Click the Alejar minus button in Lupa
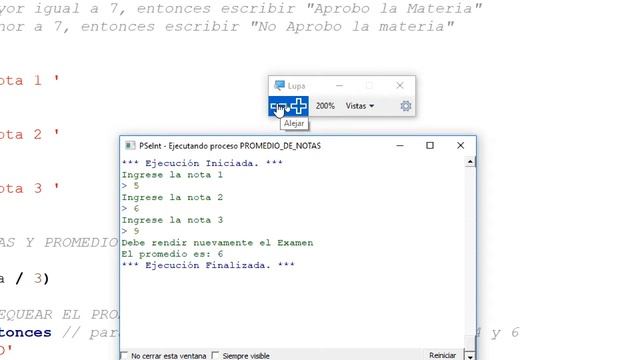Screen dimensions: 640x360 [278, 106]
